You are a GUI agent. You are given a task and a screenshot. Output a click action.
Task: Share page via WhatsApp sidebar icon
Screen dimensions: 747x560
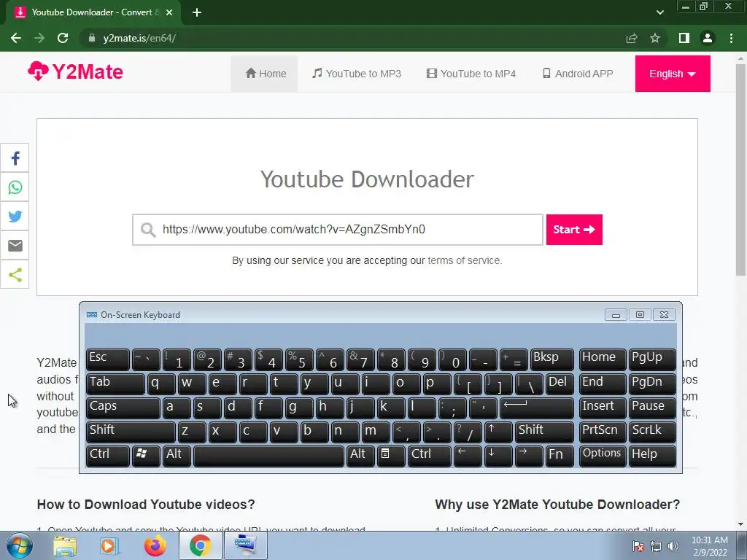15,187
